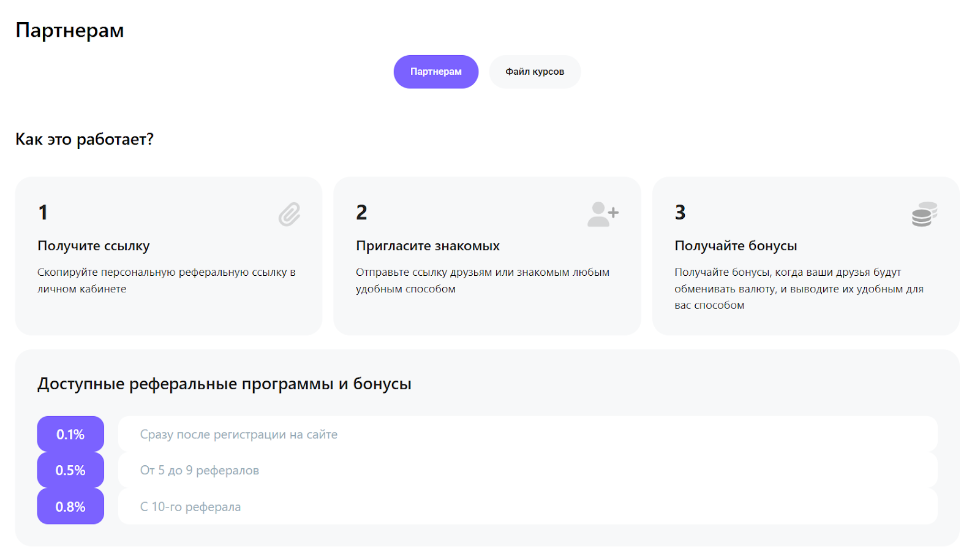The width and height of the screenshot is (980, 551).
Task: Click the coins stack icon in card 3
Action: (x=924, y=214)
